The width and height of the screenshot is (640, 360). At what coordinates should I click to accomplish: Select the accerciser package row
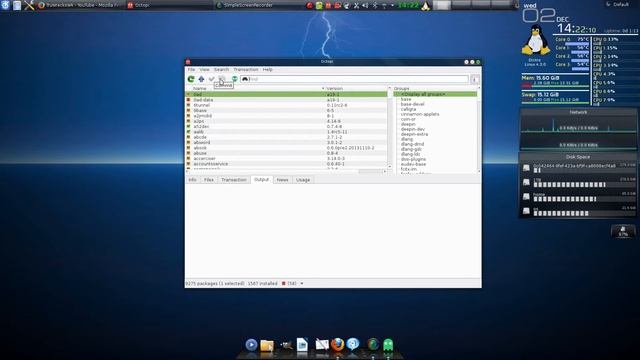[287, 159]
